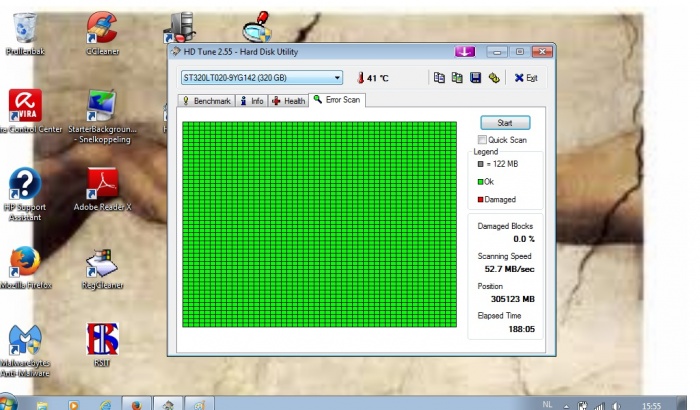The width and height of the screenshot is (700, 410).
Task: Click the second copy screenshot icon in HD Tune
Action: (457, 78)
